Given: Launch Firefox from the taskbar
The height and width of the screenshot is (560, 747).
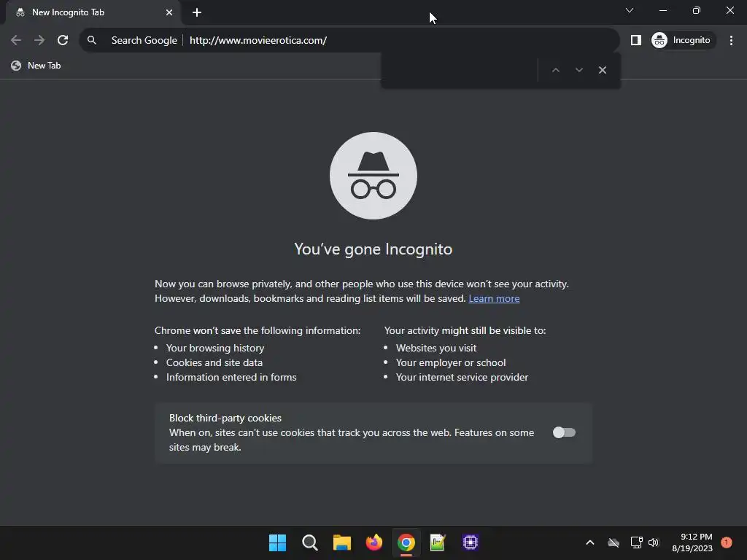Looking at the screenshot, I should tap(374, 542).
